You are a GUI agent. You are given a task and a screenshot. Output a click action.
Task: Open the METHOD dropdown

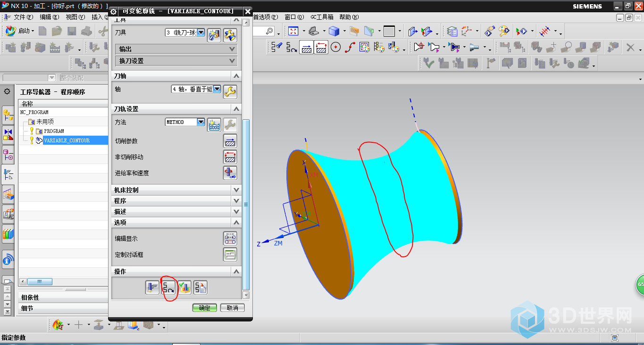click(x=201, y=122)
